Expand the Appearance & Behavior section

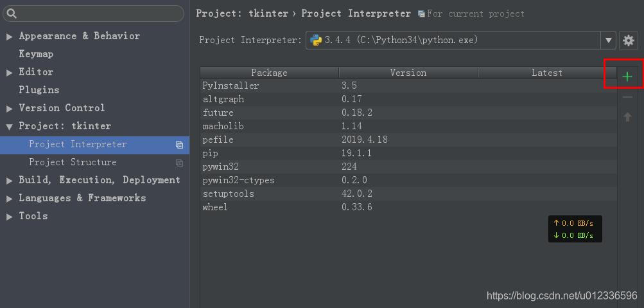10,37
